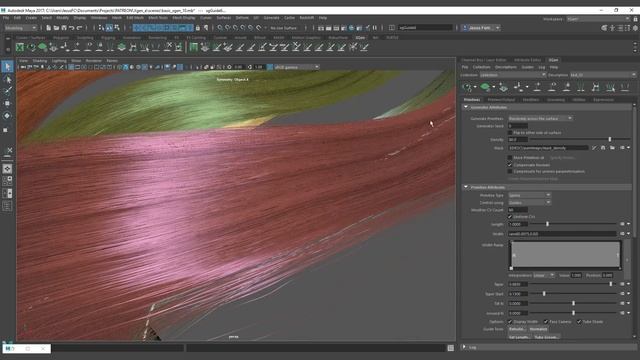Click the Redo arrow icon
640x360 pixels.
(x=80, y=28)
